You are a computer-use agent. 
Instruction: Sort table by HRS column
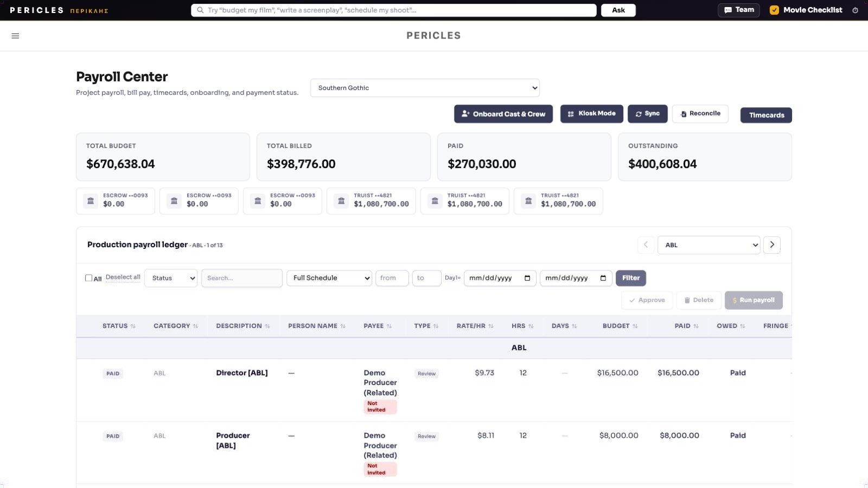522,326
